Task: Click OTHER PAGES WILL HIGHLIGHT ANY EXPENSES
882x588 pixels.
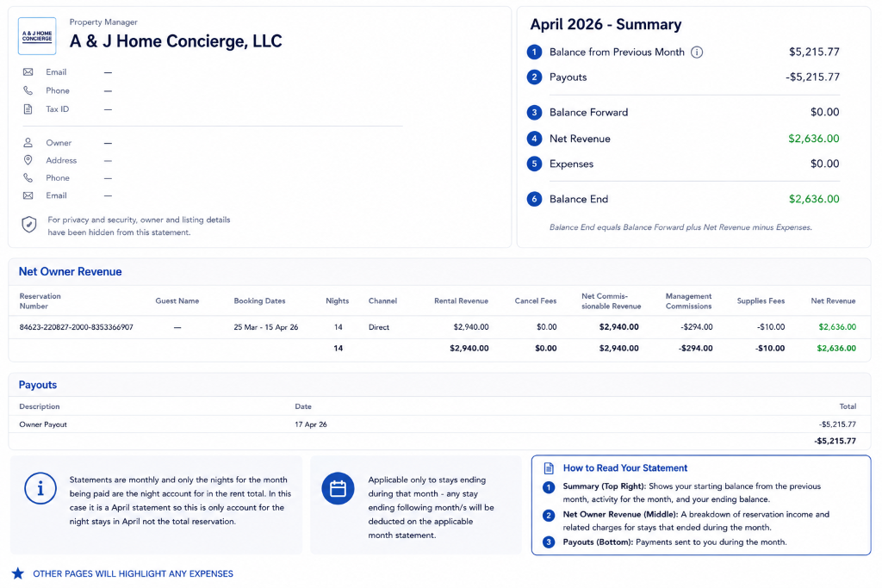Action: [133, 574]
